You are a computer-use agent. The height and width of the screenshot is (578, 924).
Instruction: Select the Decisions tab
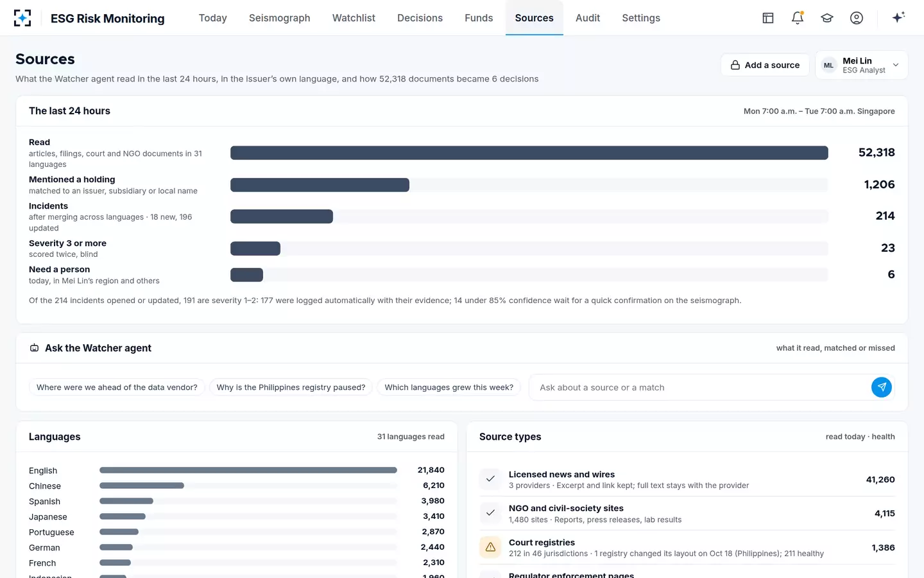(x=420, y=18)
